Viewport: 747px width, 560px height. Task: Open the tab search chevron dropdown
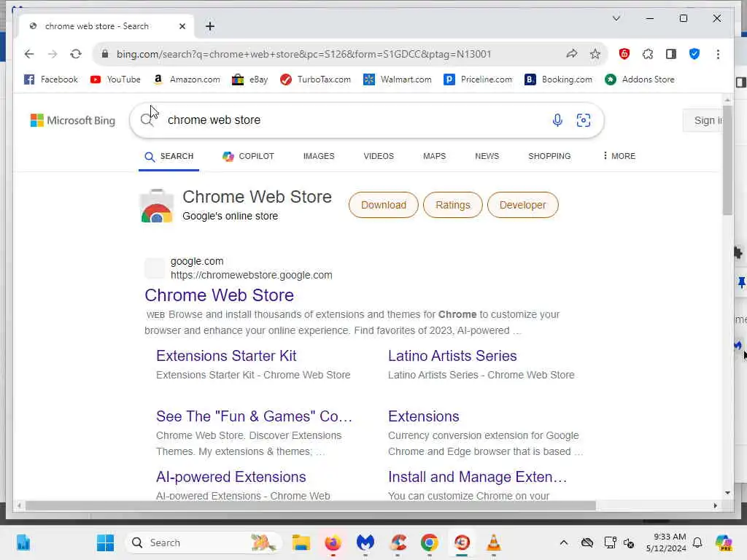(x=616, y=18)
